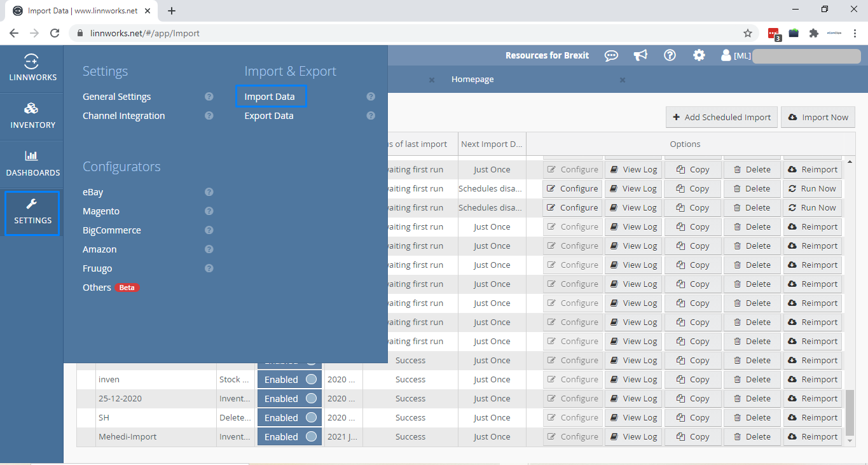Viewport: 868px width, 465px height.
Task: Open a new browser tab
Action: 172,10
